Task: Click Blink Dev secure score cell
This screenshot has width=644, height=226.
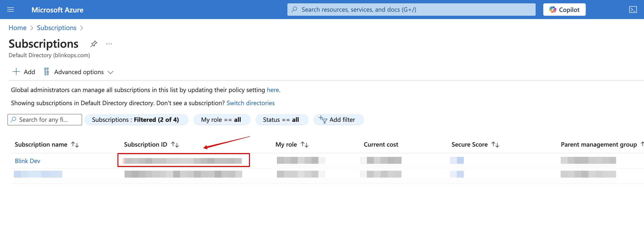Action: coord(457,160)
